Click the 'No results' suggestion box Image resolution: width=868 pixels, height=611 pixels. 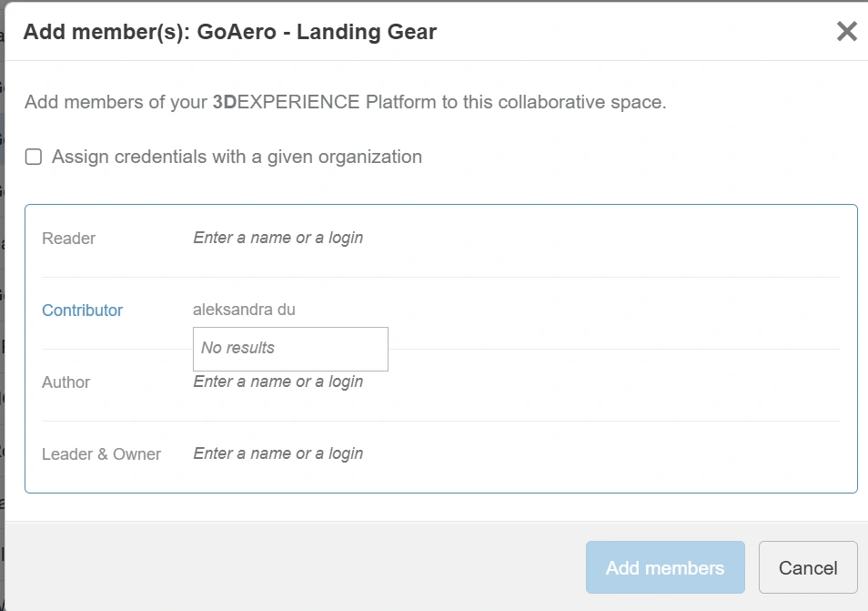coord(290,349)
